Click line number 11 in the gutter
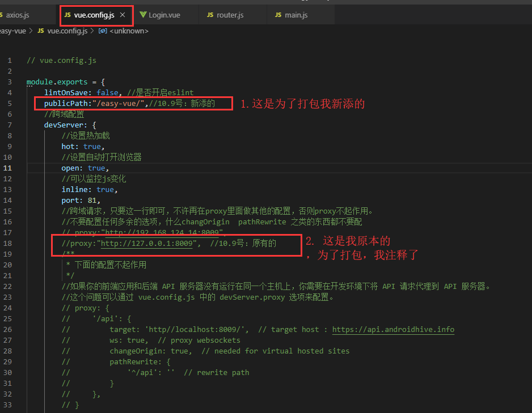Screen dimensions: 532x413 (x=7, y=168)
